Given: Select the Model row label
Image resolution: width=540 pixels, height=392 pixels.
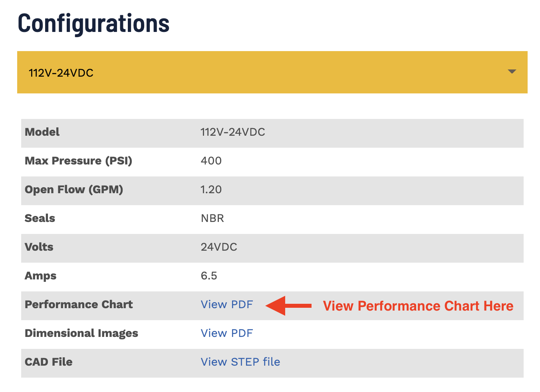Looking at the screenshot, I should click(x=42, y=132).
